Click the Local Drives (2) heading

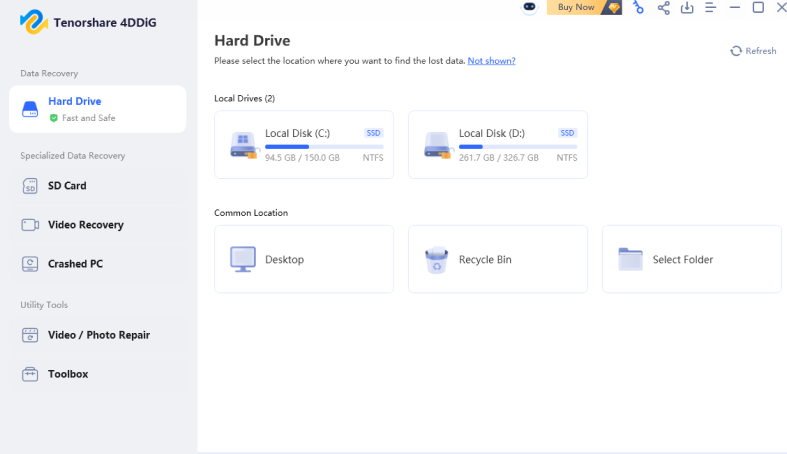(x=244, y=98)
